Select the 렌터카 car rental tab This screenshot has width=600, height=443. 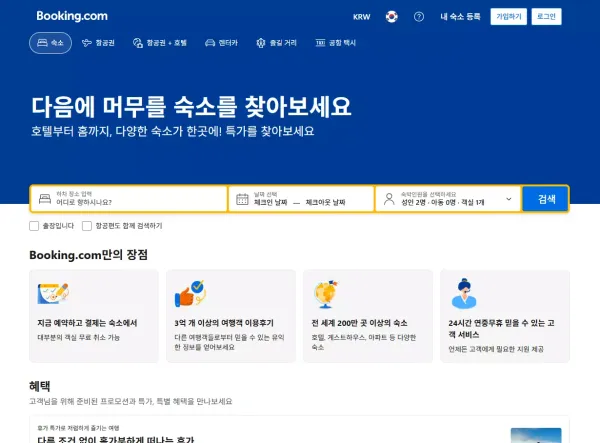(222, 43)
